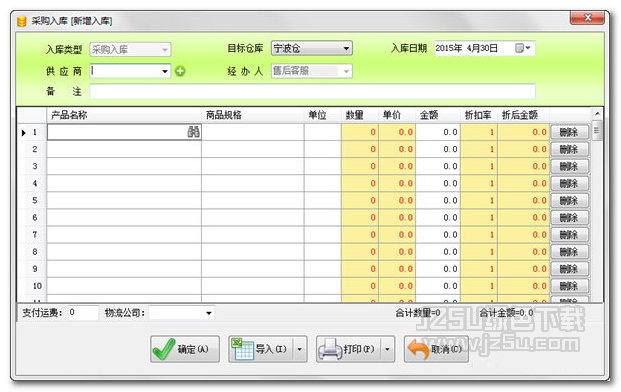Click the 金额 cell in row 6
Viewport: 621px width, 392px height.
(438, 217)
